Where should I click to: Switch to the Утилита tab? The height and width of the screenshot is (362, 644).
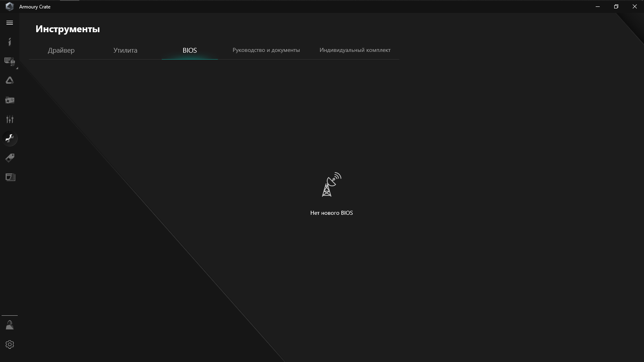[125, 50]
